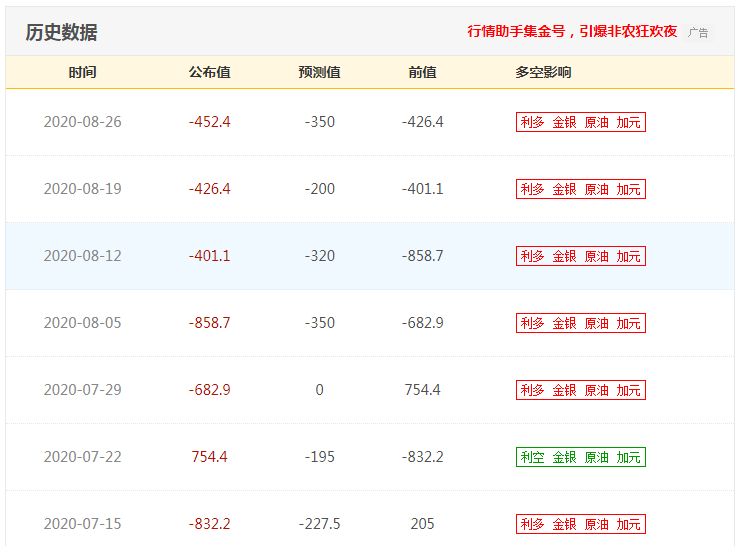
Task: Click published value 754.4 in 2020-07-22 row
Action: [210, 456]
